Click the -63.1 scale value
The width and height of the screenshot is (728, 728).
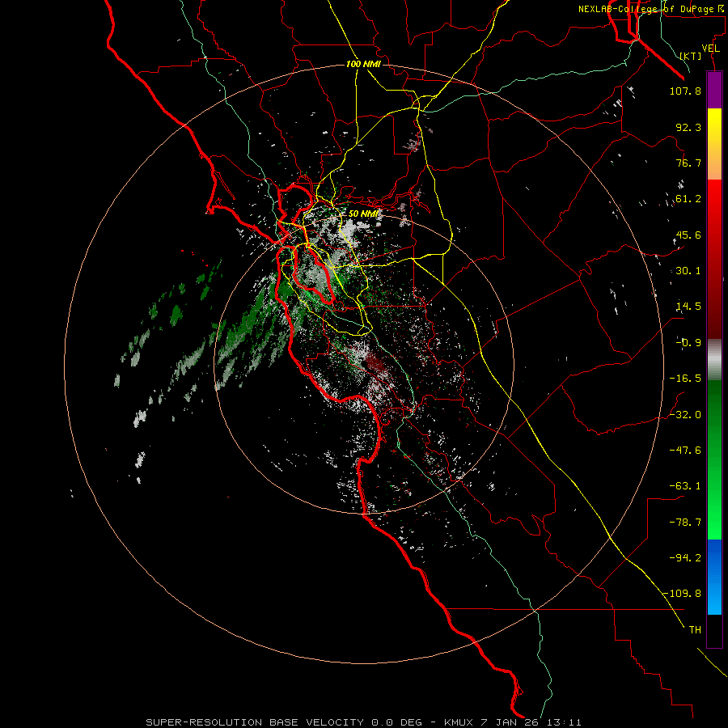pyautogui.click(x=685, y=486)
